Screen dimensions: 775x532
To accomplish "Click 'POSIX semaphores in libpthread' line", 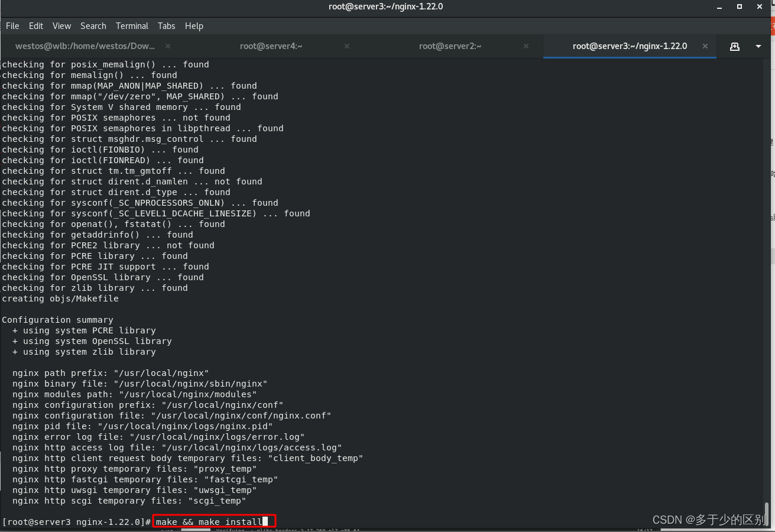I will [142, 128].
